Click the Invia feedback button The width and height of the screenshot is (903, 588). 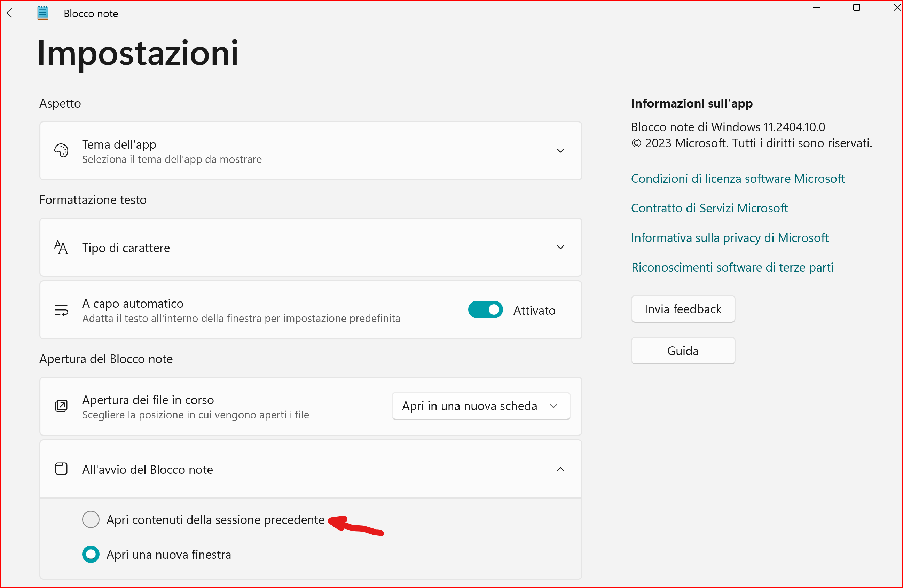click(683, 309)
